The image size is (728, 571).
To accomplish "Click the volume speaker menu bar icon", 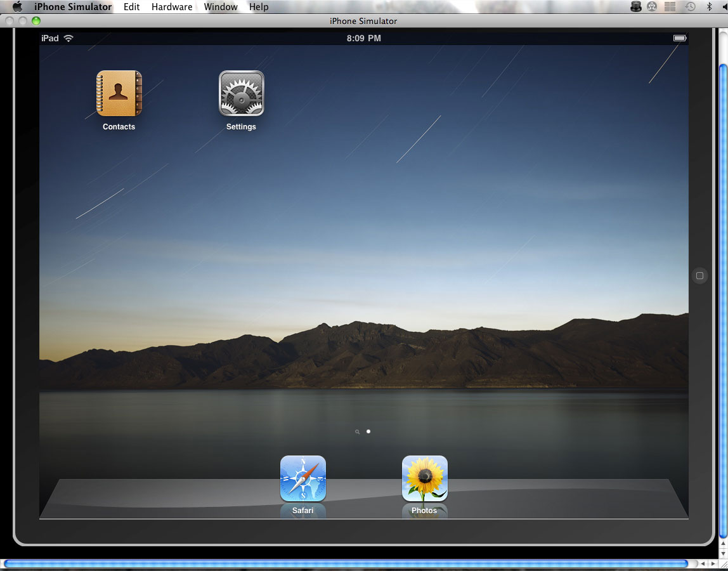I will tap(725, 6).
